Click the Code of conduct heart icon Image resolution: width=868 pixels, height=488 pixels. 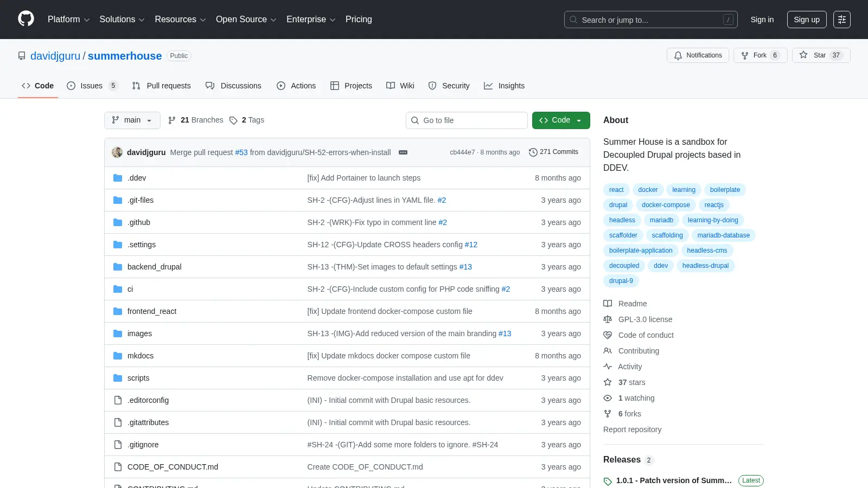tap(608, 335)
